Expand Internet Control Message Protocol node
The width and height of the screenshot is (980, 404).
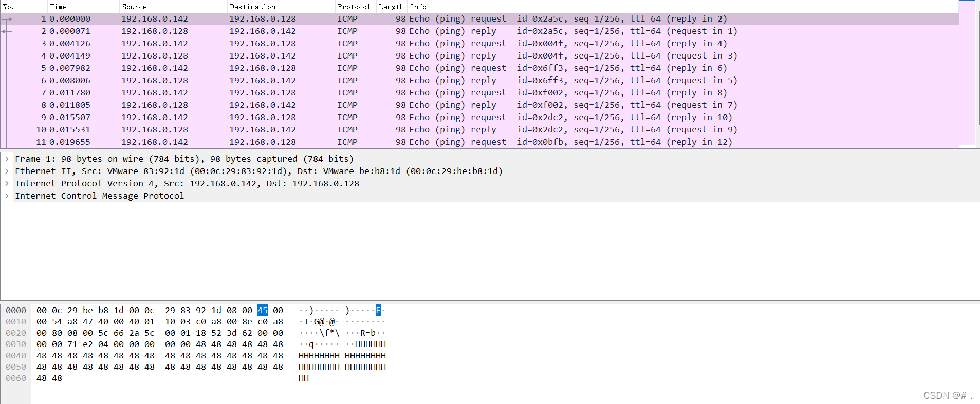pos(7,196)
